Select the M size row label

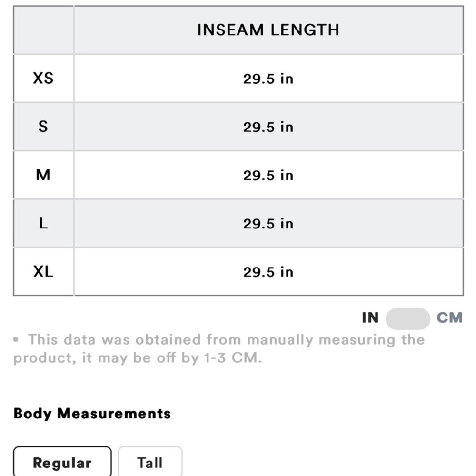[x=43, y=175]
